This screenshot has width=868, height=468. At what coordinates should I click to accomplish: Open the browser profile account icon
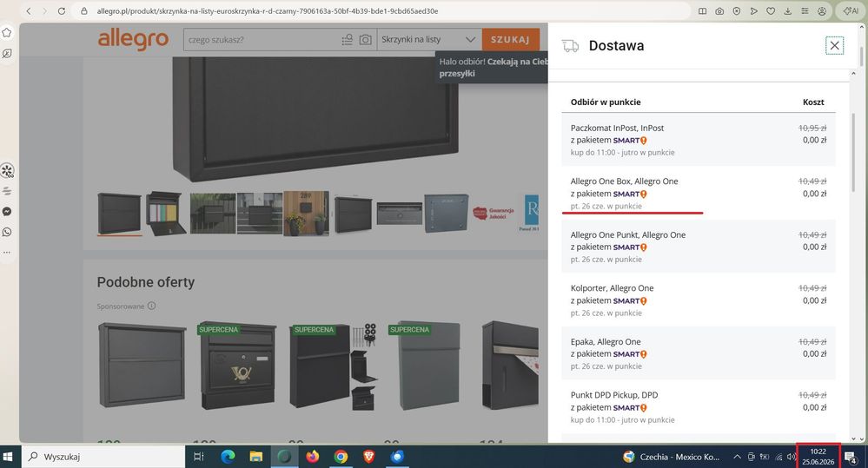[822, 11]
